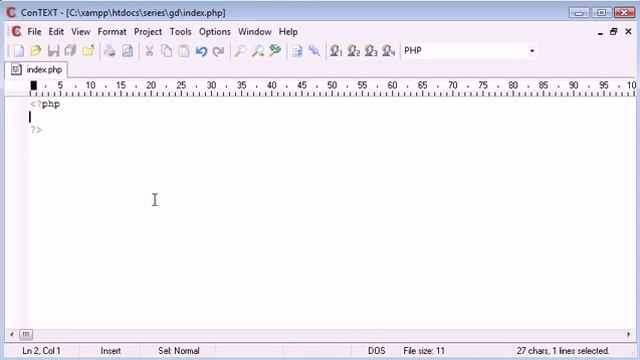Open the Format menu

[x=112, y=32]
